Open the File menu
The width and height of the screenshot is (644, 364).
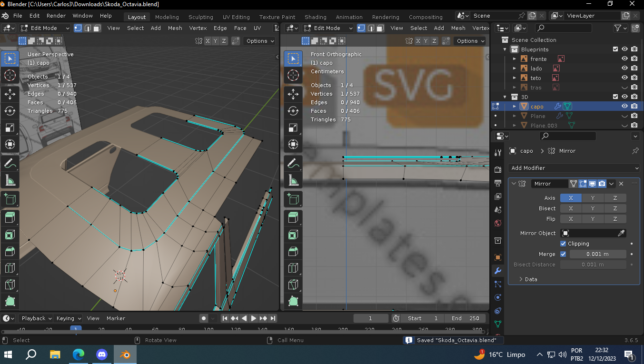tap(18, 16)
